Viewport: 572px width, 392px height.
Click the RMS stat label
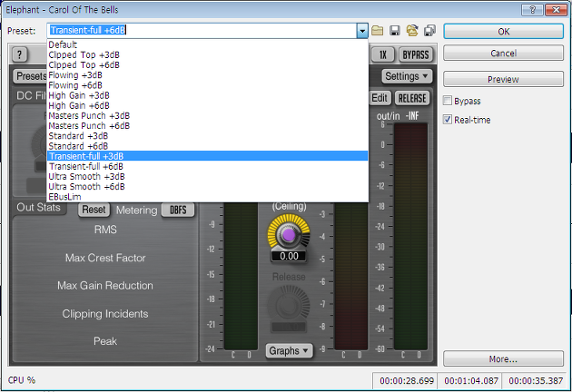pos(105,230)
